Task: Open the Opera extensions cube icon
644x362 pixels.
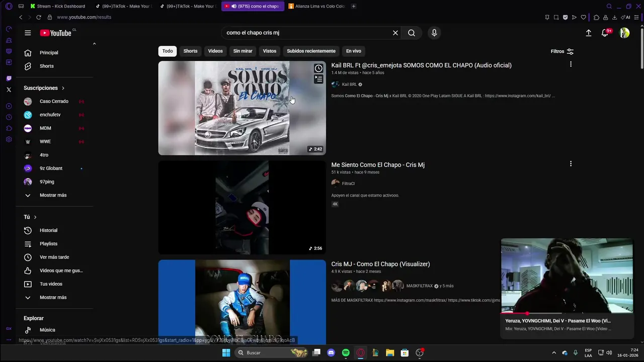Action: point(596,17)
